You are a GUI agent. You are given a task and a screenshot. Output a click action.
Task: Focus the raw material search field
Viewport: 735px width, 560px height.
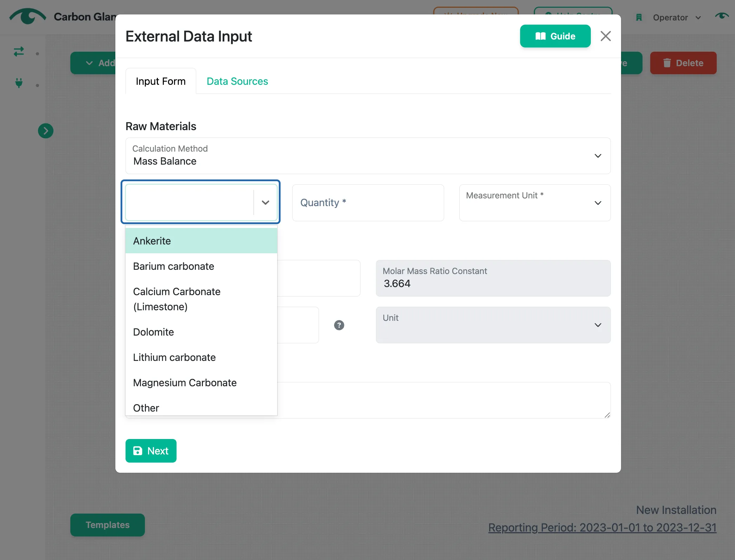tap(190, 202)
